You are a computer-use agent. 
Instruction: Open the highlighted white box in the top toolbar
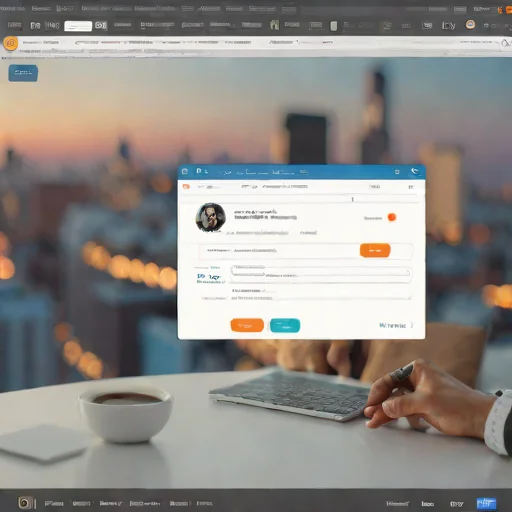click(78, 26)
